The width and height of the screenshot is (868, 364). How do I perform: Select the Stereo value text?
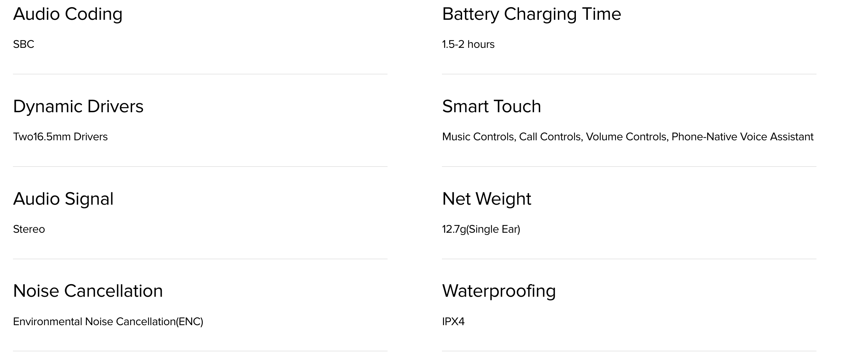tap(29, 229)
